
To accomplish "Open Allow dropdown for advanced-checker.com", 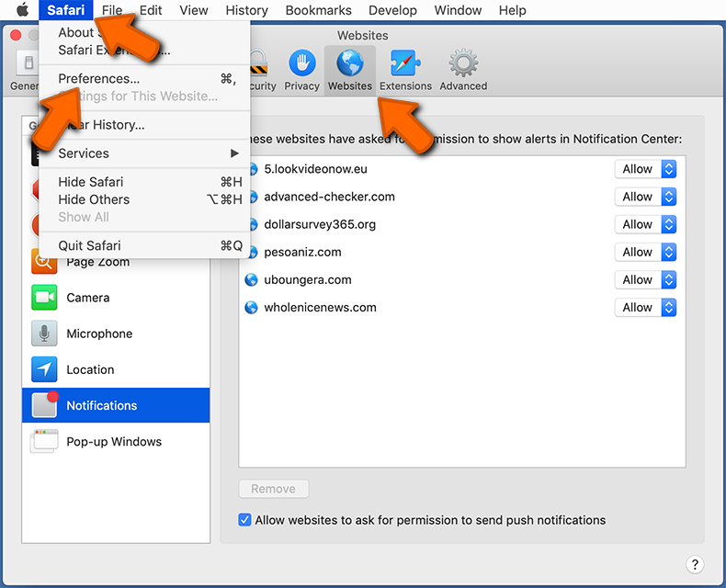I will 645,197.
